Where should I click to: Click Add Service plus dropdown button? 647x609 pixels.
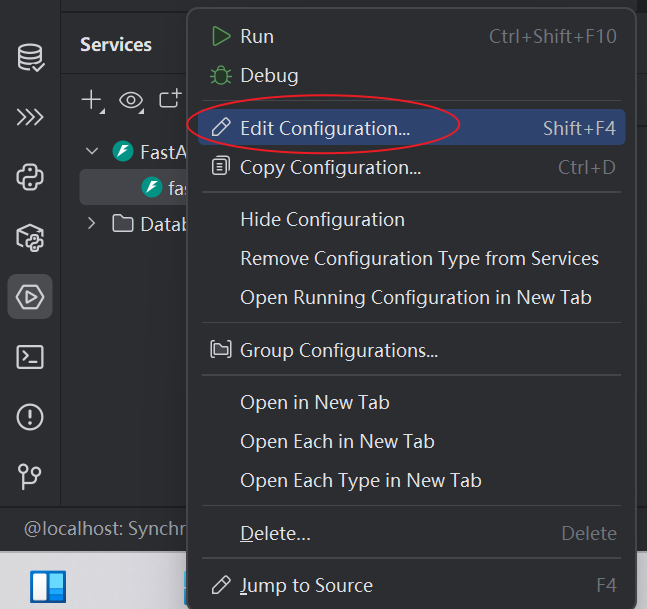(92, 100)
